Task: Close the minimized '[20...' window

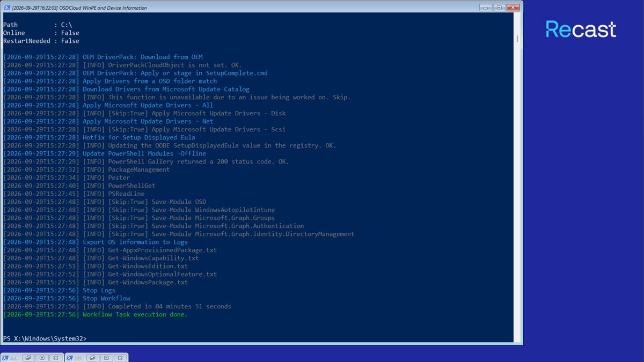Action: pos(119,358)
